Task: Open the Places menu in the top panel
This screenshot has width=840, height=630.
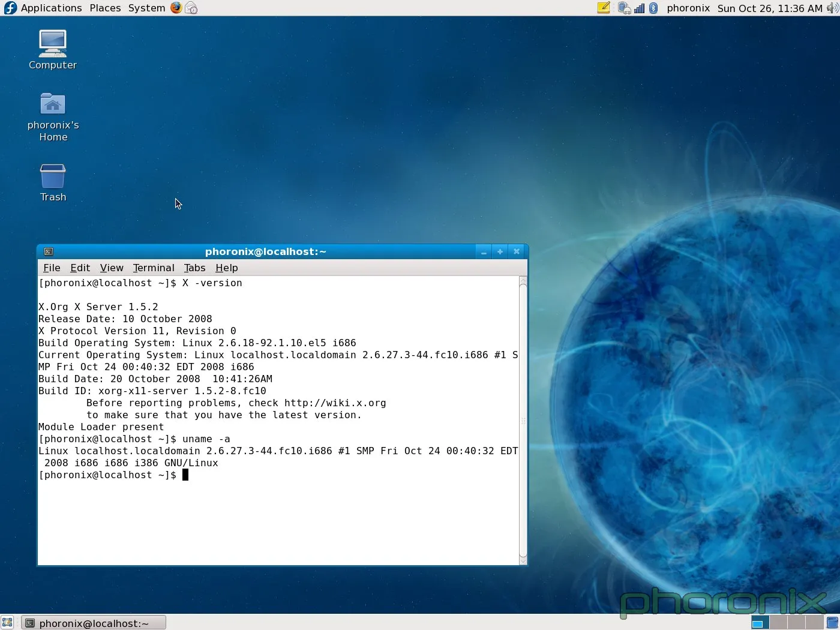Action: pyautogui.click(x=105, y=8)
